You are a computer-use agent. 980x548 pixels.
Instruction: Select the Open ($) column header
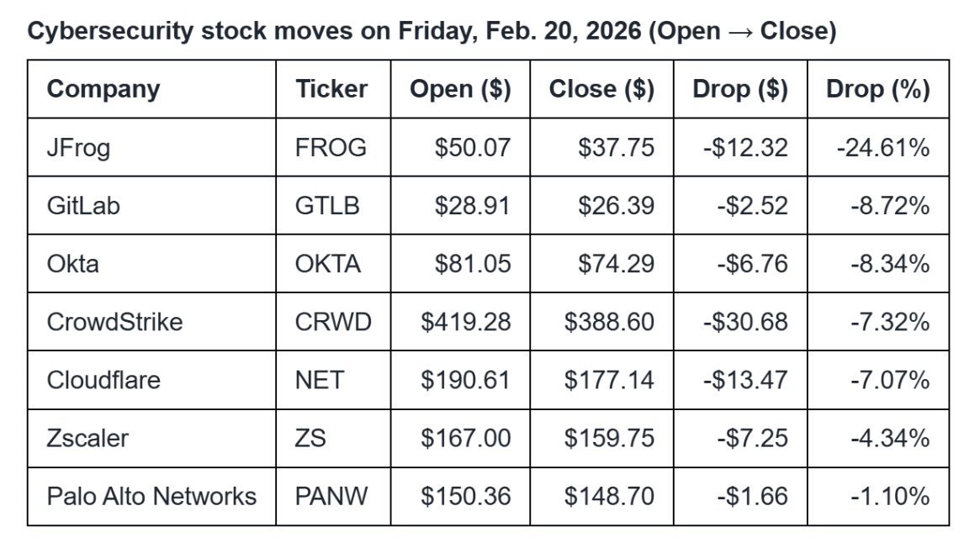(x=460, y=89)
